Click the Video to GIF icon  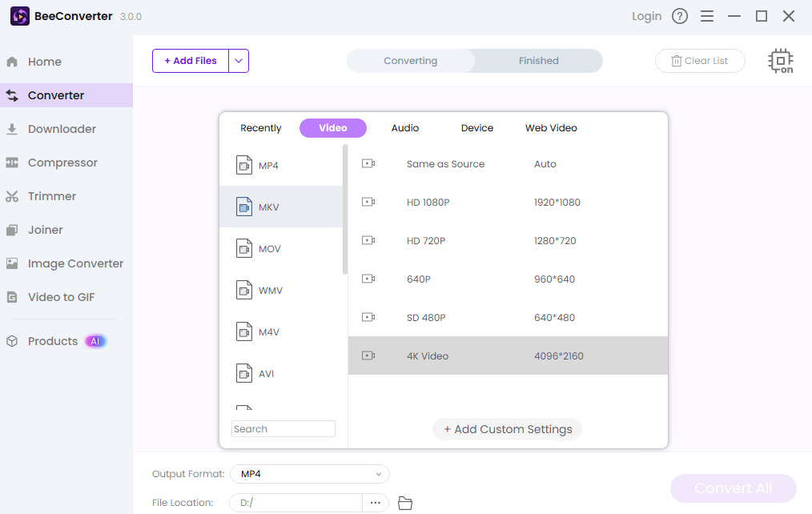[12, 297]
